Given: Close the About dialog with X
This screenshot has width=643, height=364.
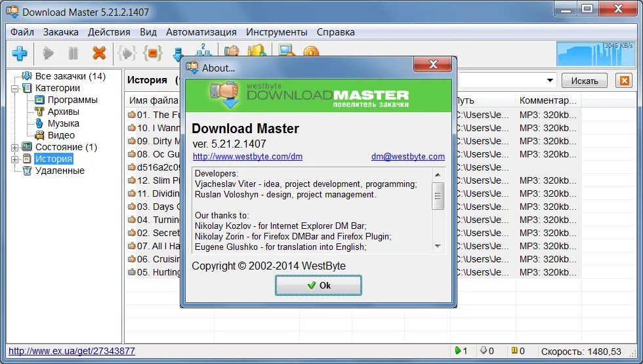Looking at the screenshot, I should pyautogui.click(x=432, y=64).
